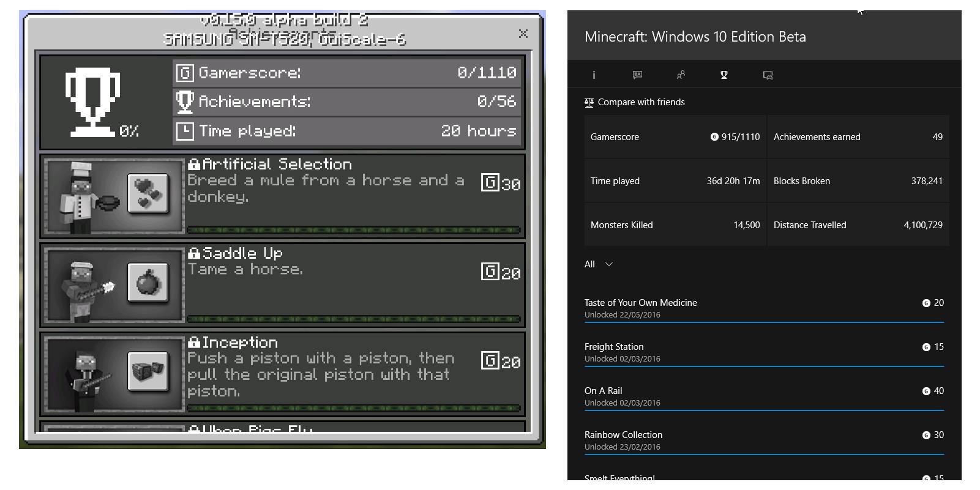Select the hearts item icon for Artificial Selection
Screen dimensions: 980x490
148,194
